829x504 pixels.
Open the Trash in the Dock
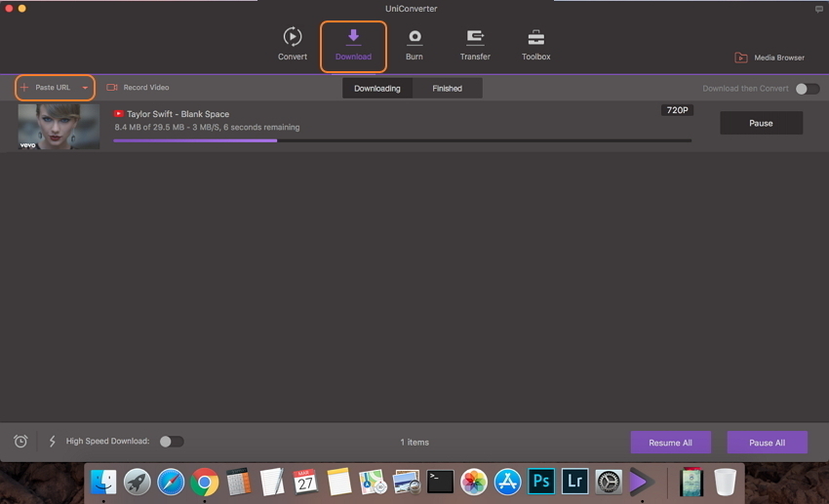(x=725, y=482)
